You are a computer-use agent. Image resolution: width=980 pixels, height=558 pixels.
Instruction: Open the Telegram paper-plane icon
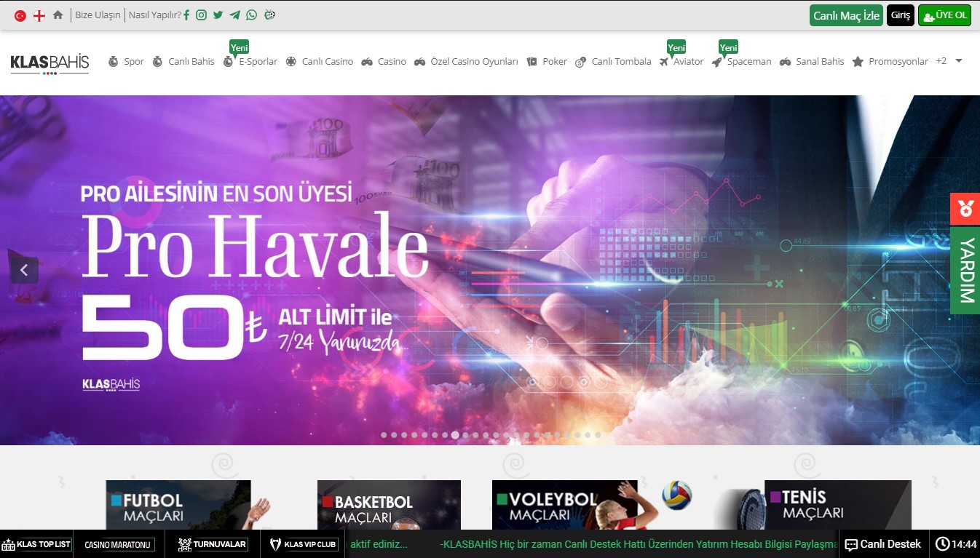point(234,15)
